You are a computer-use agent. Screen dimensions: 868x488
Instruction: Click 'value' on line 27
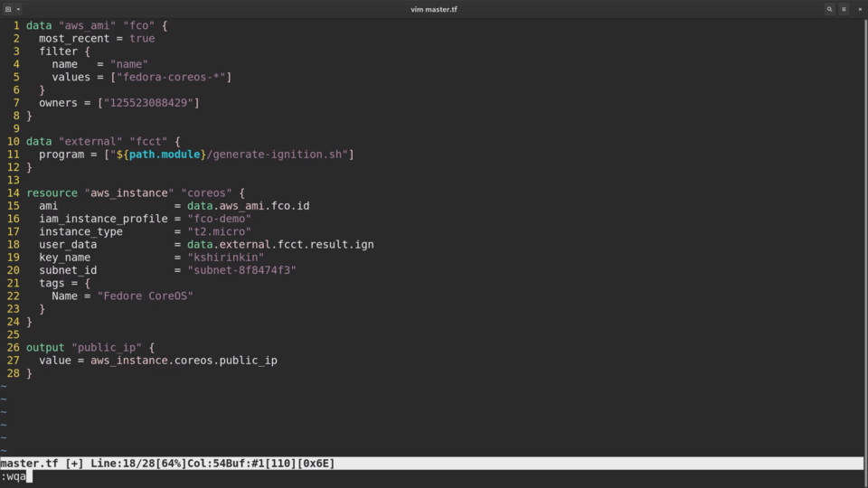pyautogui.click(x=55, y=361)
